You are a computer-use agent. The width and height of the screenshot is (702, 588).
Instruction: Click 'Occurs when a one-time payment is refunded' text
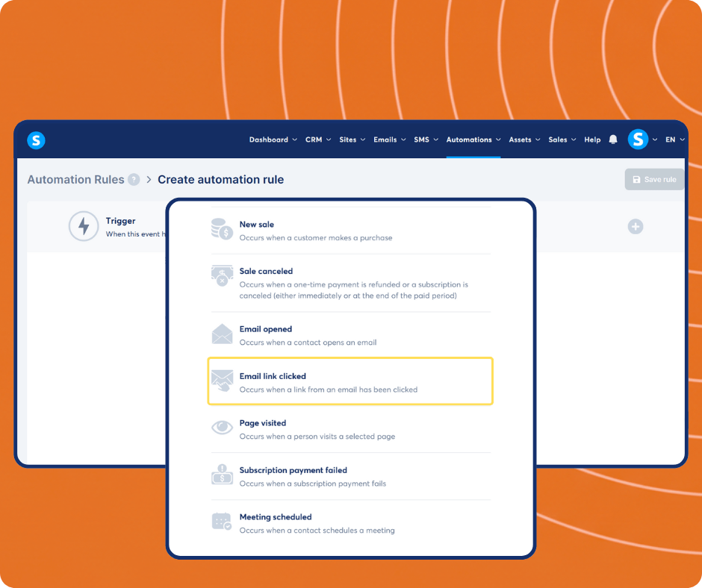click(354, 290)
